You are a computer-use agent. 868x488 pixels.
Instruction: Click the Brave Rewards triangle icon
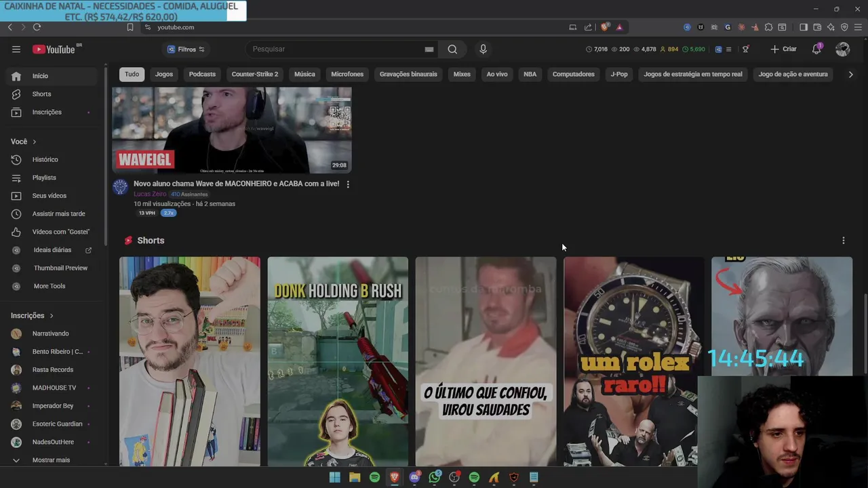(x=619, y=27)
